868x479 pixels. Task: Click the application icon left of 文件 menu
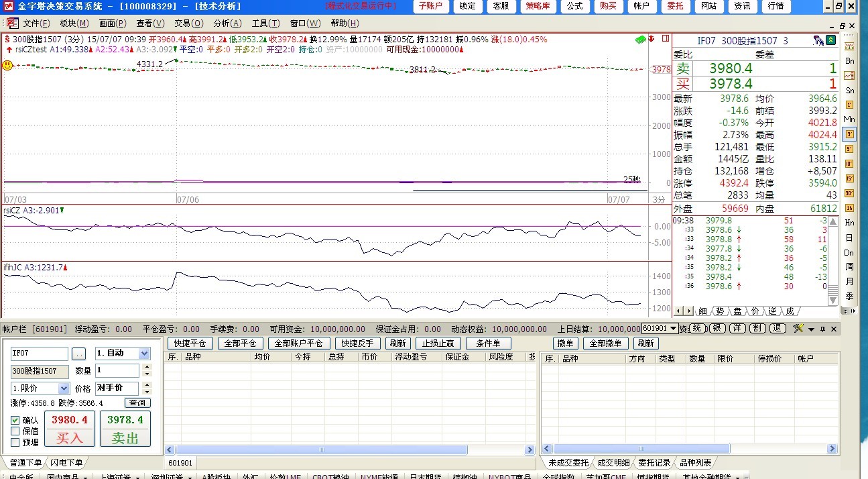[12, 23]
